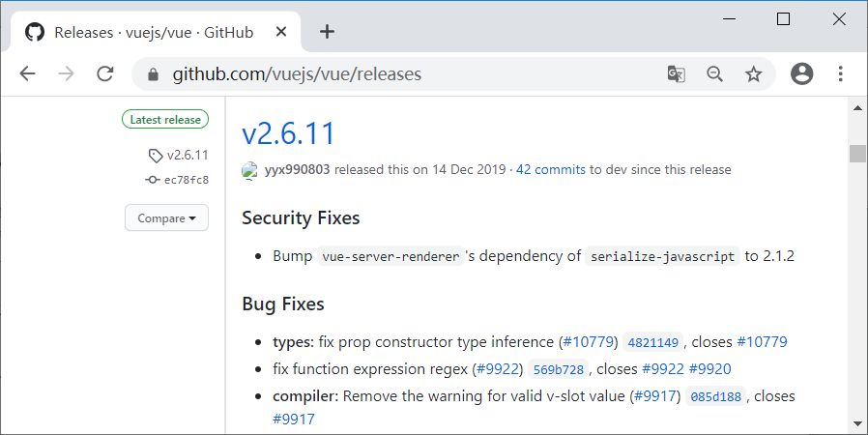868x435 pixels.
Task: Click the browser back arrow
Action: (28, 73)
